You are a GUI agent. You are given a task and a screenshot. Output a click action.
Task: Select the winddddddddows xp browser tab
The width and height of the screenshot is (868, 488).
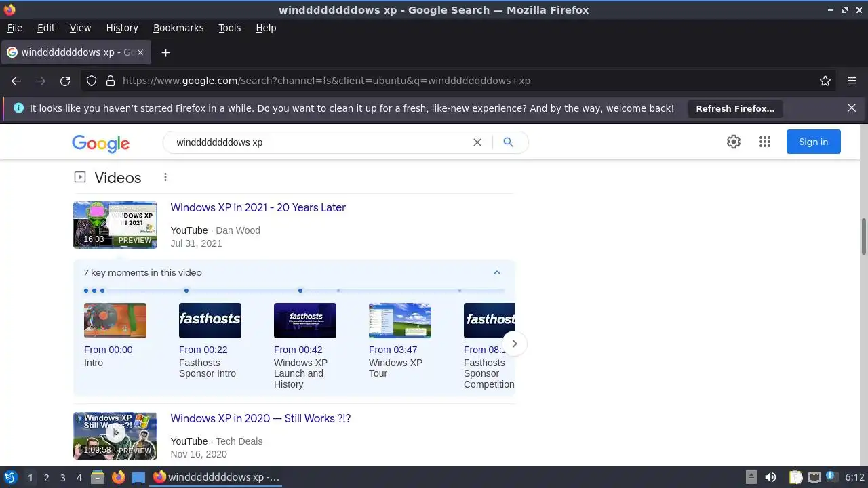click(76, 52)
